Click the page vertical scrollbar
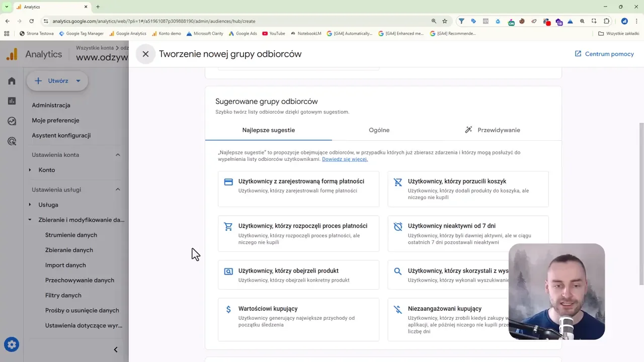Viewport: 644px width, 362px height. pyautogui.click(x=641, y=204)
